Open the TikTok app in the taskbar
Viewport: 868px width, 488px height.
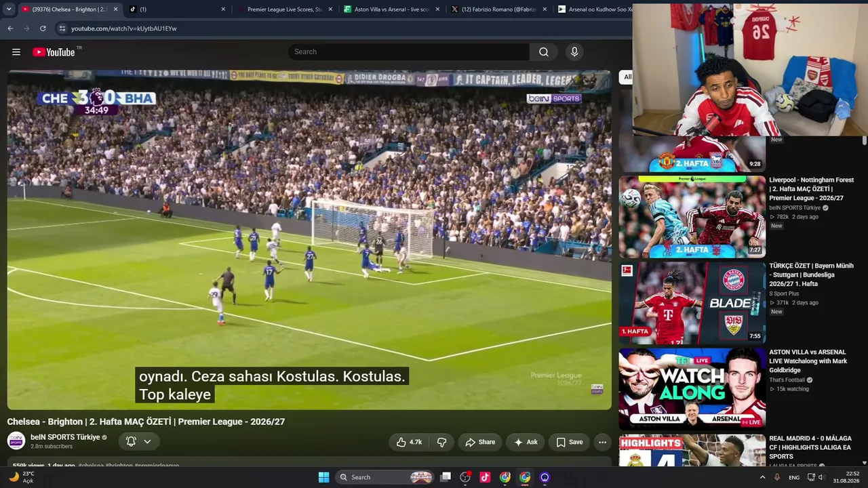[485, 477]
